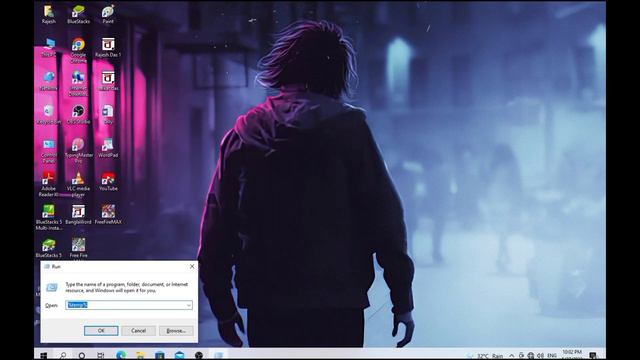Launch TypingMaster Pro shortcut
Screen dimensions: 640x360
[x=78, y=151]
